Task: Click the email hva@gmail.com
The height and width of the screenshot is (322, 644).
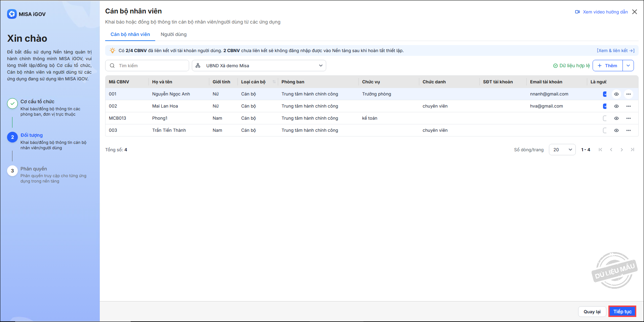Action: point(547,106)
